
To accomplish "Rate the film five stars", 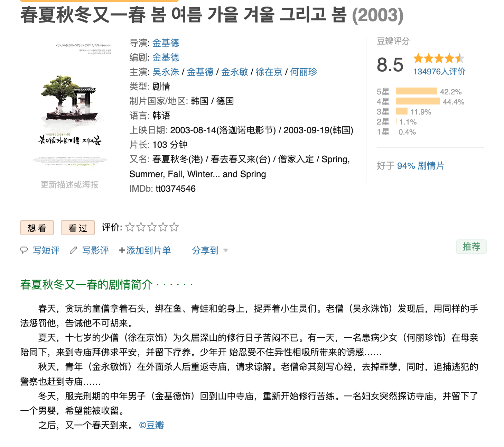I will coord(174,227).
